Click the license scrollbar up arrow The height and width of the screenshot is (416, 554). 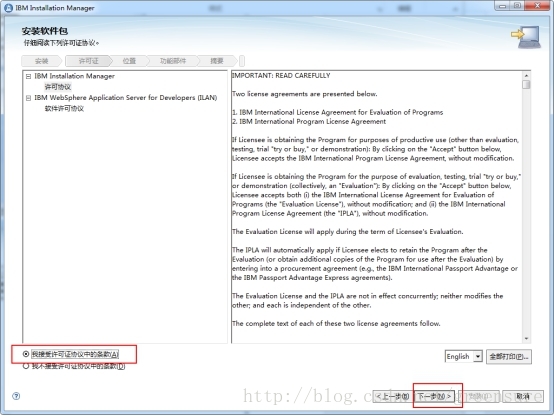pyautogui.click(x=526, y=76)
